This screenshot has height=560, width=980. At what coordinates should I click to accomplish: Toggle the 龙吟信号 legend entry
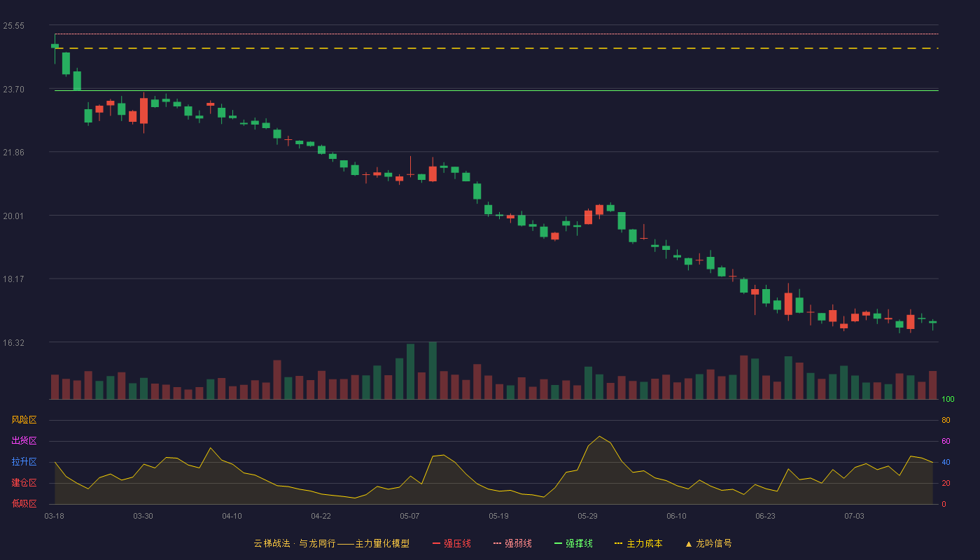(708, 543)
